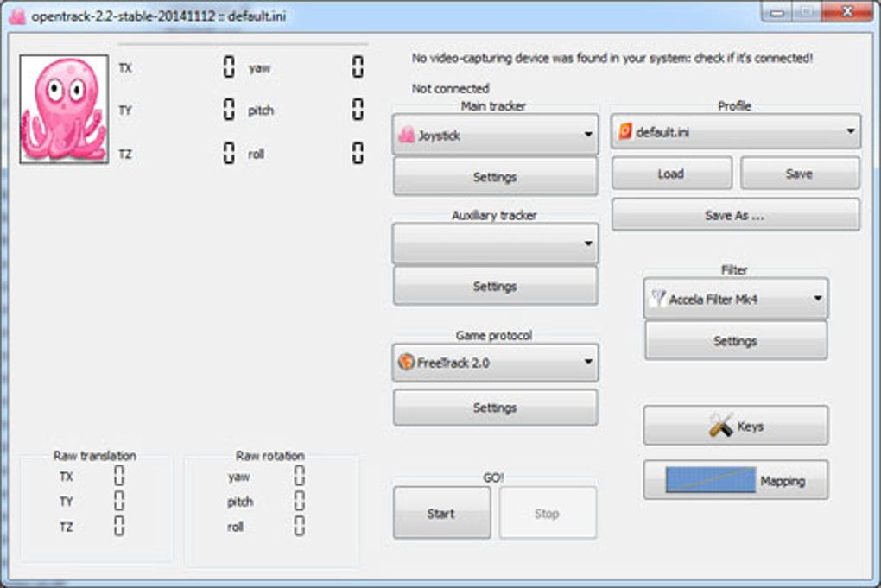This screenshot has height=588, width=881.
Task: Click the 'Not connected' status text
Action: pos(451,88)
